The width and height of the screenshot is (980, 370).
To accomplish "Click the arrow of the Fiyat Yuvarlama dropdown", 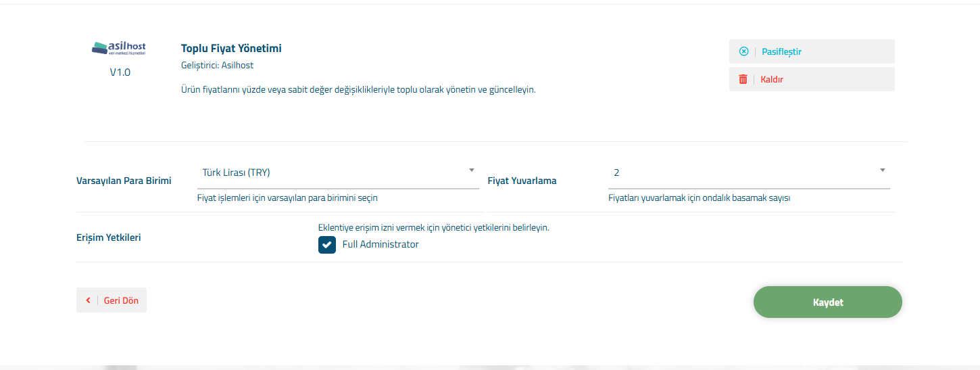I will pos(882,170).
